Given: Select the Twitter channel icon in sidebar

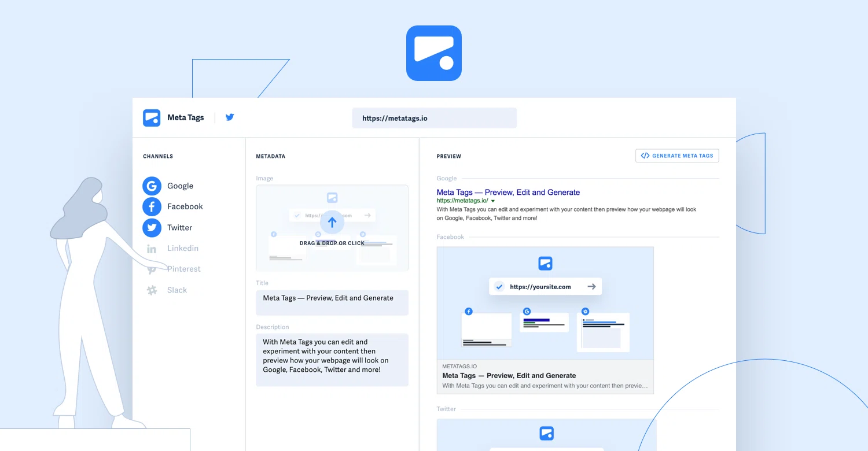Looking at the screenshot, I should pyautogui.click(x=152, y=228).
